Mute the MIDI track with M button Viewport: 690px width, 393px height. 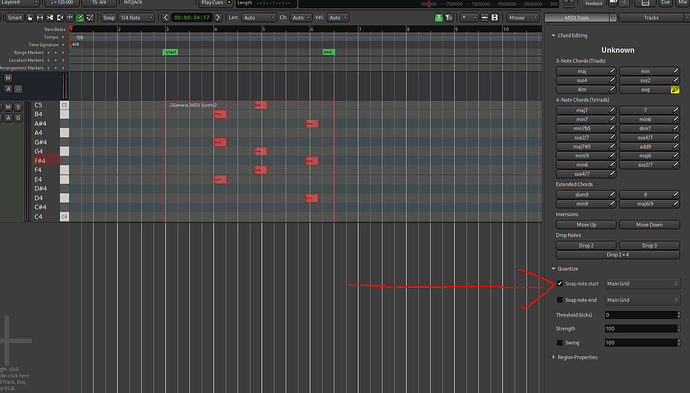click(8, 107)
